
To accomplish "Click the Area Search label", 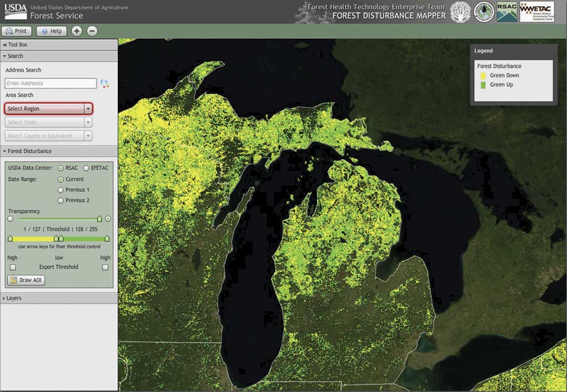I will click(x=19, y=95).
